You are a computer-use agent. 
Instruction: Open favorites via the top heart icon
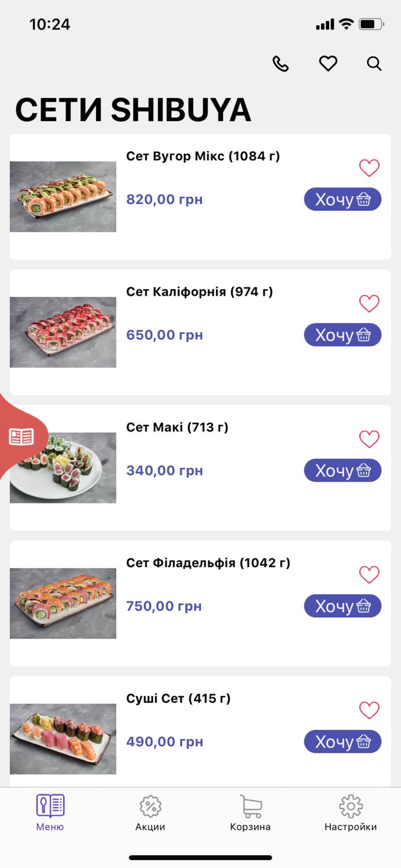[x=328, y=64]
